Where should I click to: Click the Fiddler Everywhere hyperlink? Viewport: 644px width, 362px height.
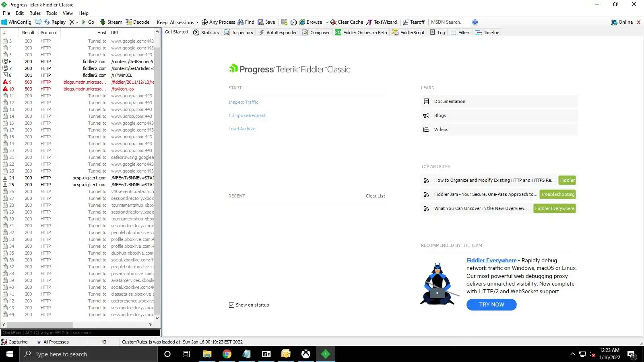(x=491, y=260)
